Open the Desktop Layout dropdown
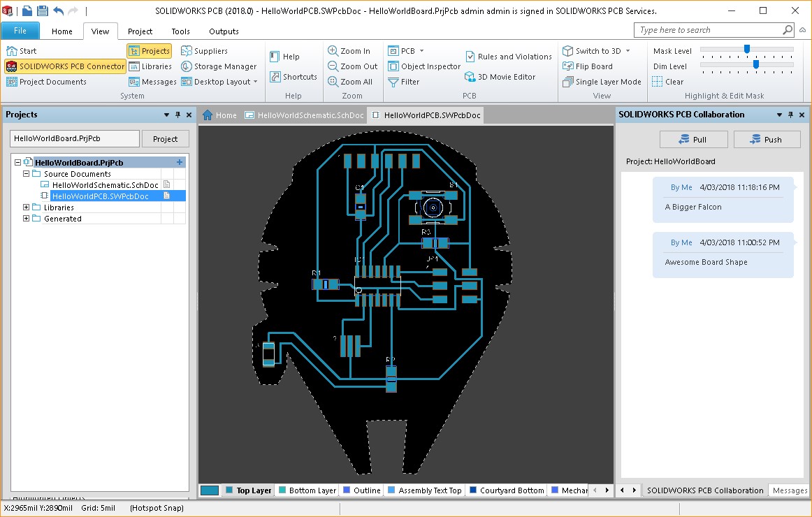 (219, 82)
